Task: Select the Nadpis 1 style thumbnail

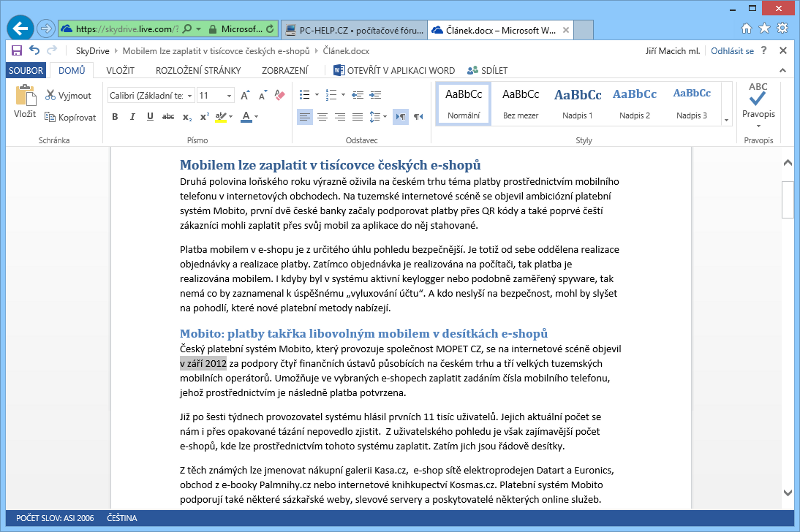Action: 578,103
